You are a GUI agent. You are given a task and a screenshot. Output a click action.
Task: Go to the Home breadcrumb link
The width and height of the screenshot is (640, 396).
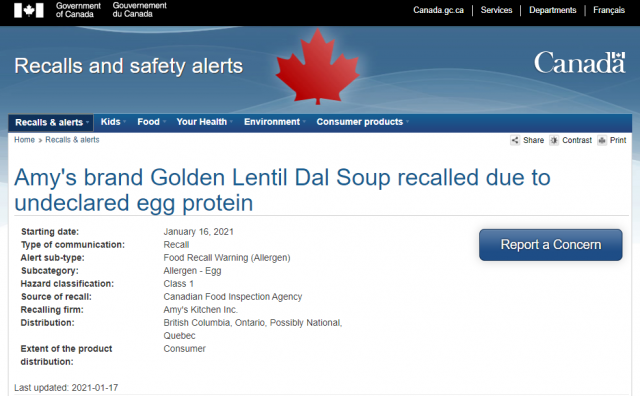point(24,140)
